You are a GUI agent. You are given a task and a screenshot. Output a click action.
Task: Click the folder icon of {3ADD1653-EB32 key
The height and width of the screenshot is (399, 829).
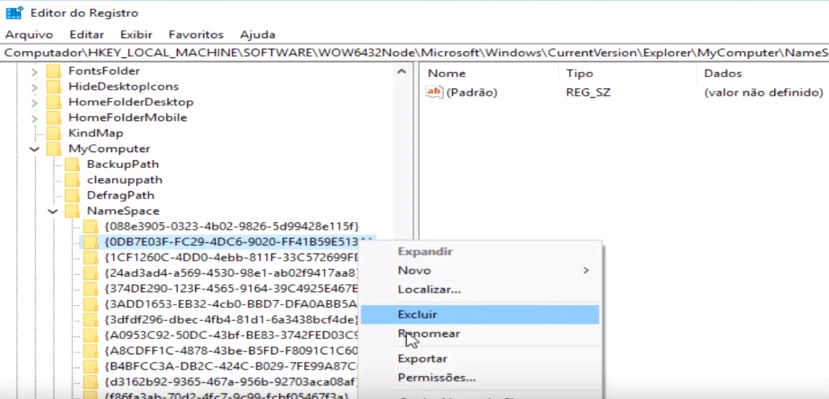(91, 304)
